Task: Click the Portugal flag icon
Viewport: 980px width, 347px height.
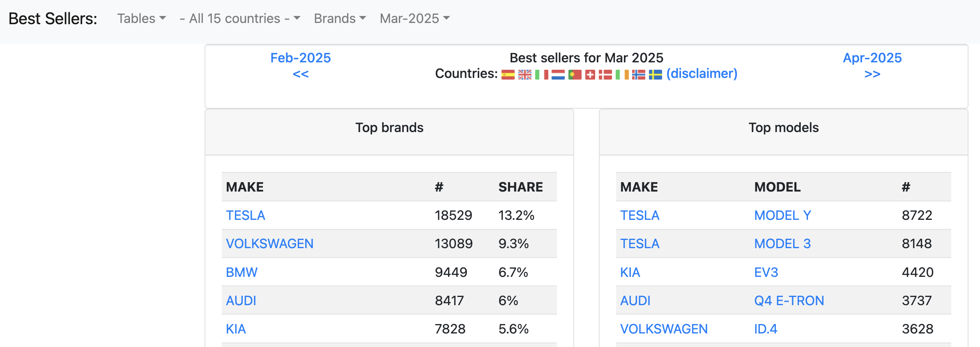Action: tap(575, 75)
